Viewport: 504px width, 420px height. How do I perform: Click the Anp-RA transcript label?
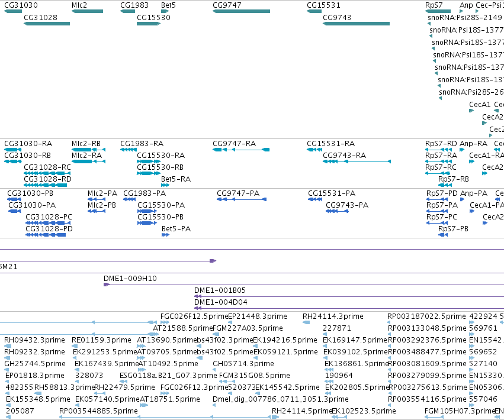click(x=473, y=144)
